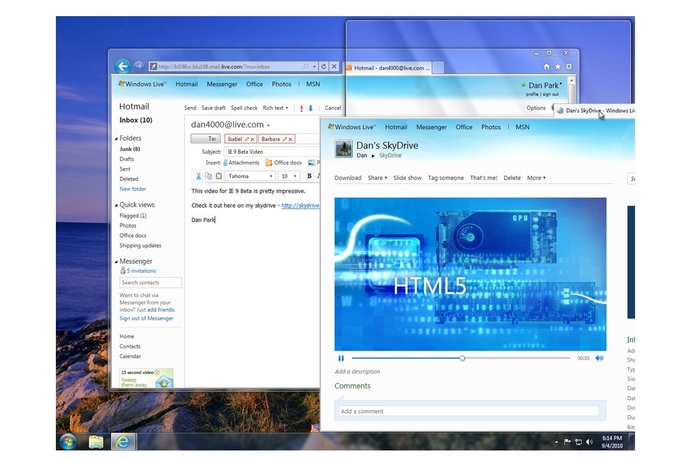The width and height of the screenshot is (693, 461).
Task: Select Photos in SkyDrive window header
Action: [x=491, y=127]
